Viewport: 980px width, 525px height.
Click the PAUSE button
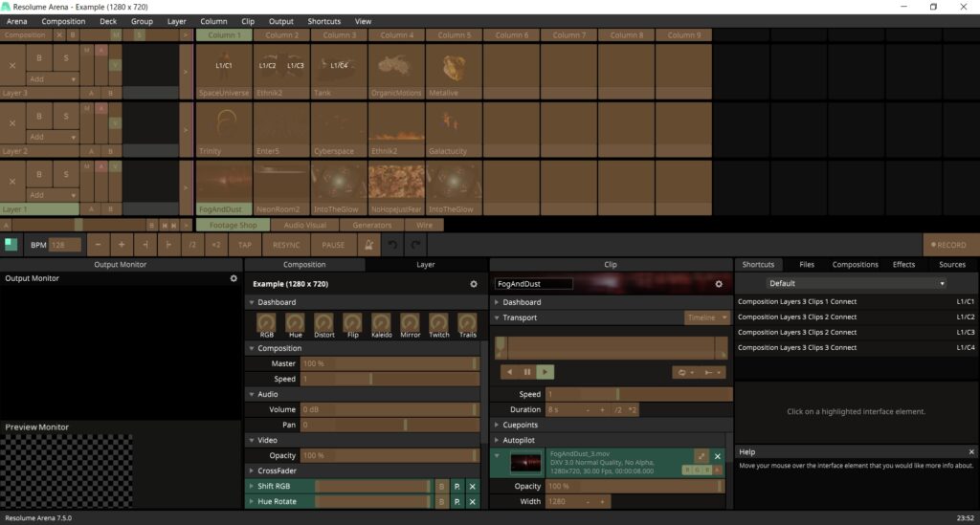point(333,245)
